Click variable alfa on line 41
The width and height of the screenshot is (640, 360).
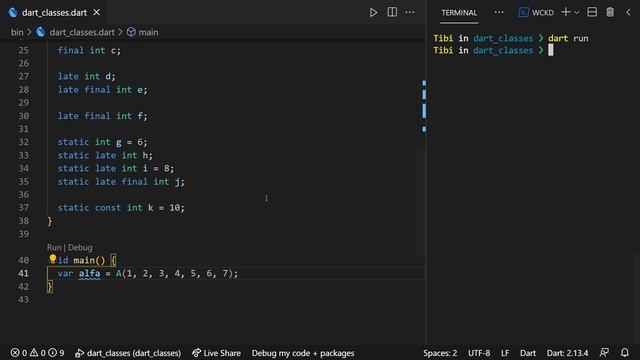(89, 273)
